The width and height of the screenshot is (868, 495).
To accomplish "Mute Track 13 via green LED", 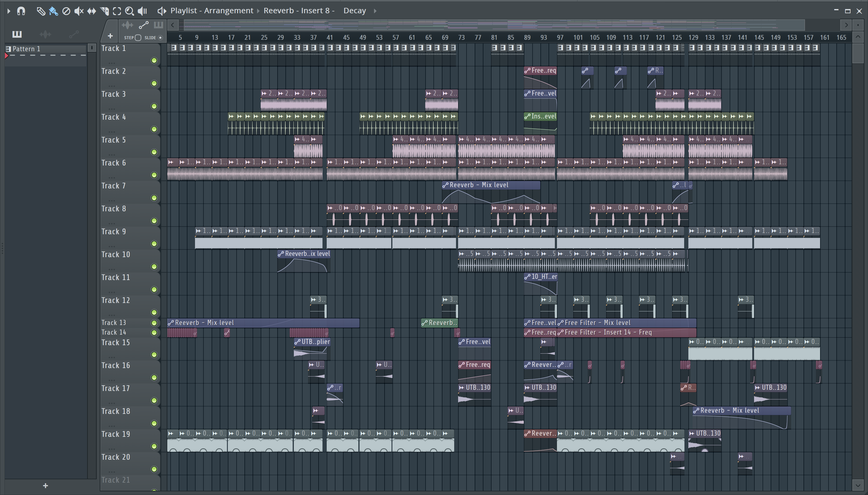I will 154,323.
